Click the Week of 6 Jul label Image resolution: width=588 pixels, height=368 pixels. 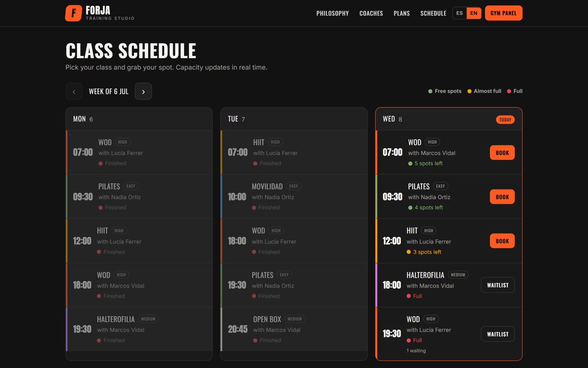[x=109, y=91]
